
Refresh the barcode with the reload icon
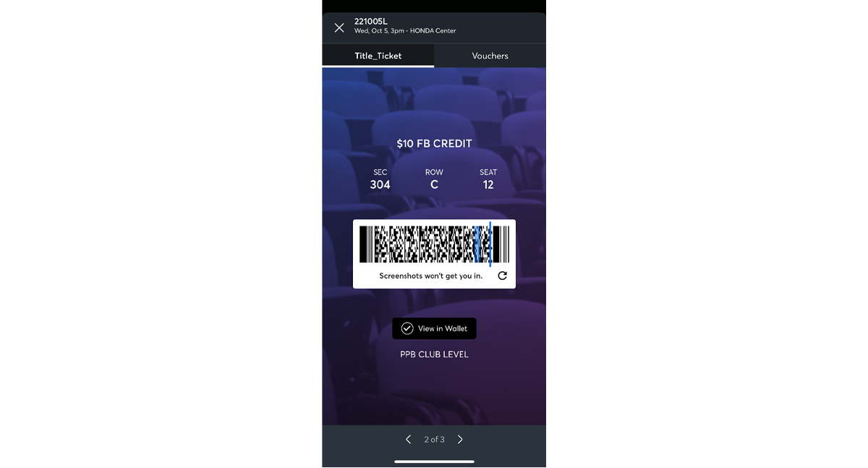pyautogui.click(x=503, y=276)
